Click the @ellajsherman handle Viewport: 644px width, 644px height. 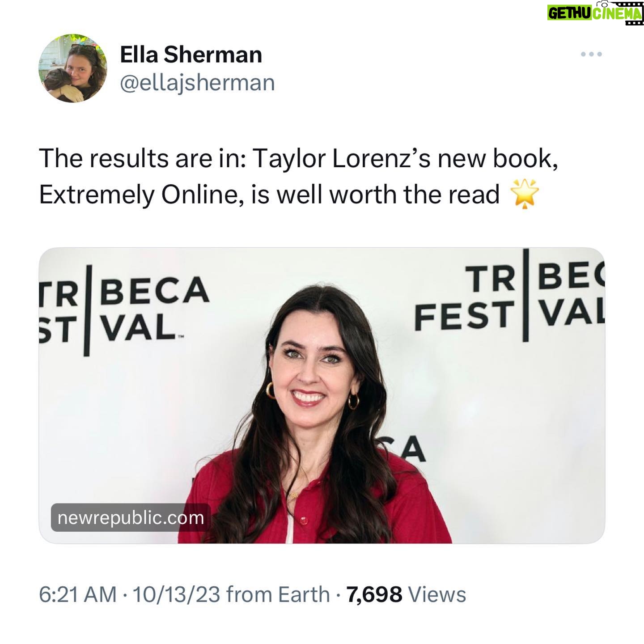tap(197, 83)
